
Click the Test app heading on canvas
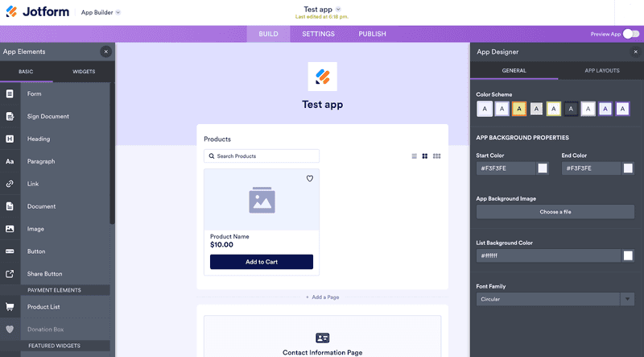[323, 105]
